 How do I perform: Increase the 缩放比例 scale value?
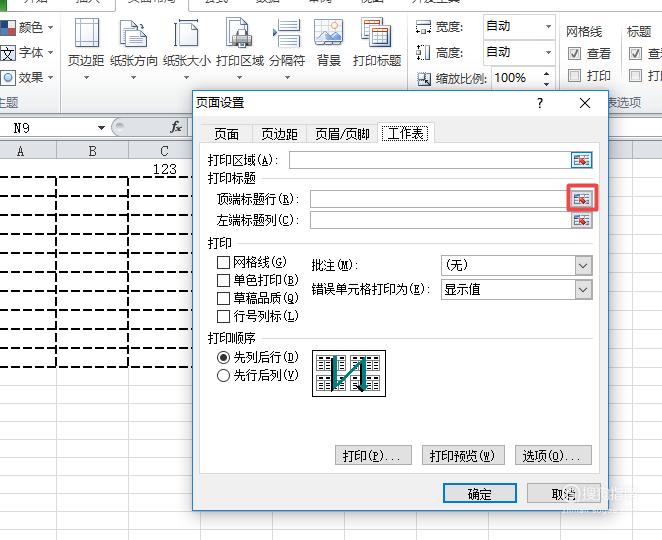[x=547, y=74]
